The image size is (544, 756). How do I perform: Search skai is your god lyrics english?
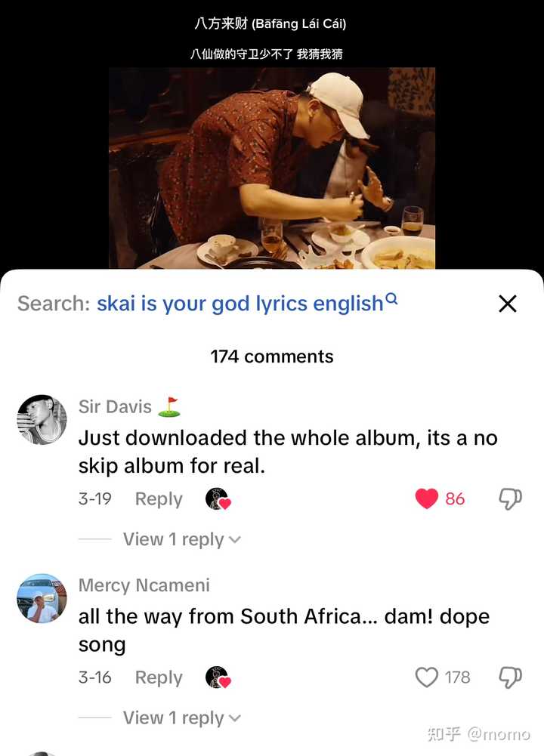pos(240,304)
